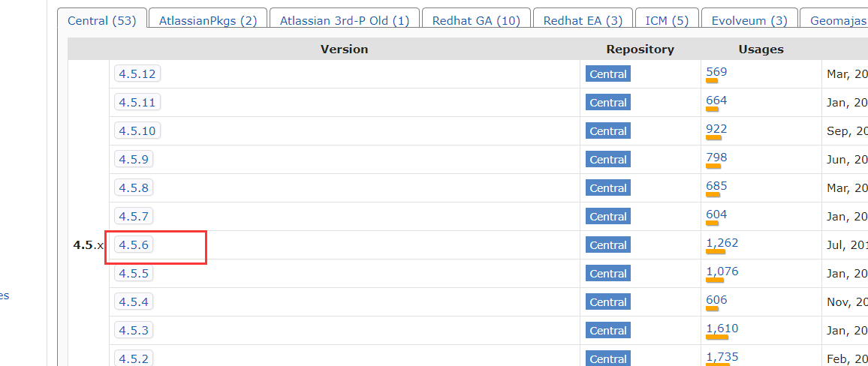View the 1,610 usages link
868x366 pixels.
click(x=722, y=328)
